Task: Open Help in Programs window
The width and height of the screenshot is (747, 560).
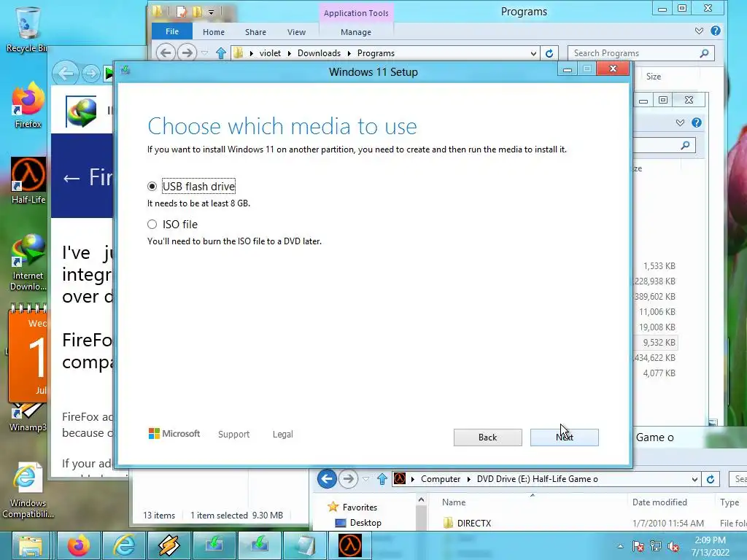Action: point(716,31)
